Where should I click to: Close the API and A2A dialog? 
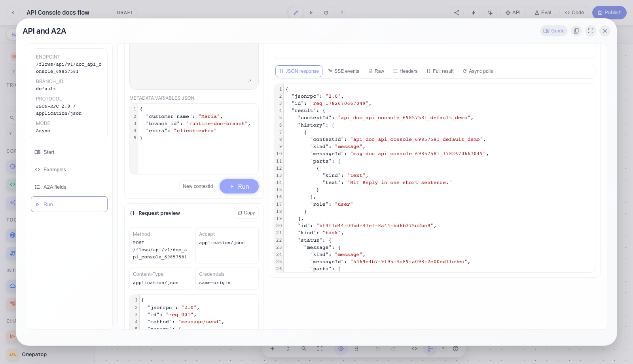[605, 31]
